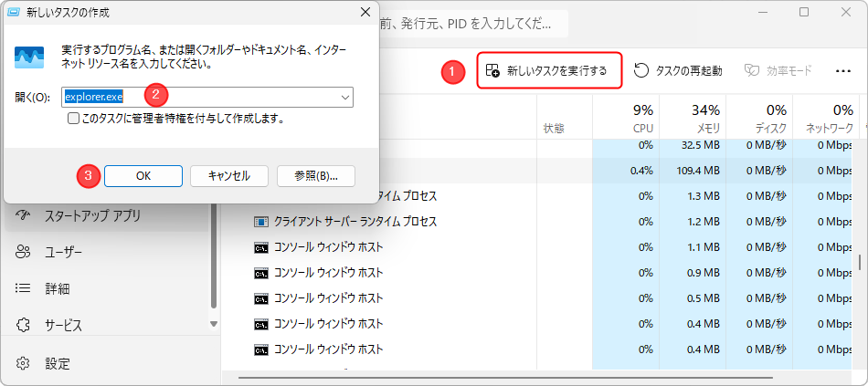This screenshot has width=868, height=386.
Task: Sort processes by the ディスク column header
Action: click(x=759, y=117)
